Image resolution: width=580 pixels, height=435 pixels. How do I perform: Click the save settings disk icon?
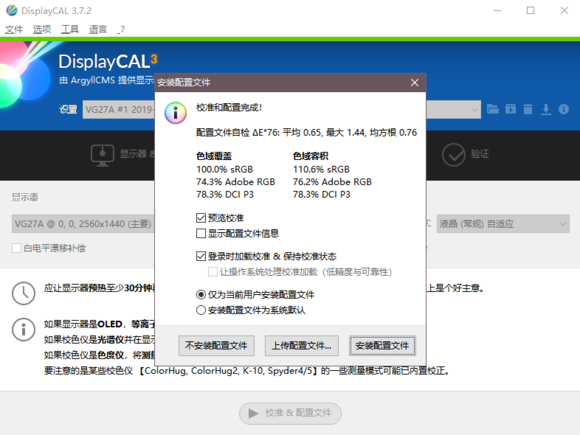pyautogui.click(x=510, y=109)
